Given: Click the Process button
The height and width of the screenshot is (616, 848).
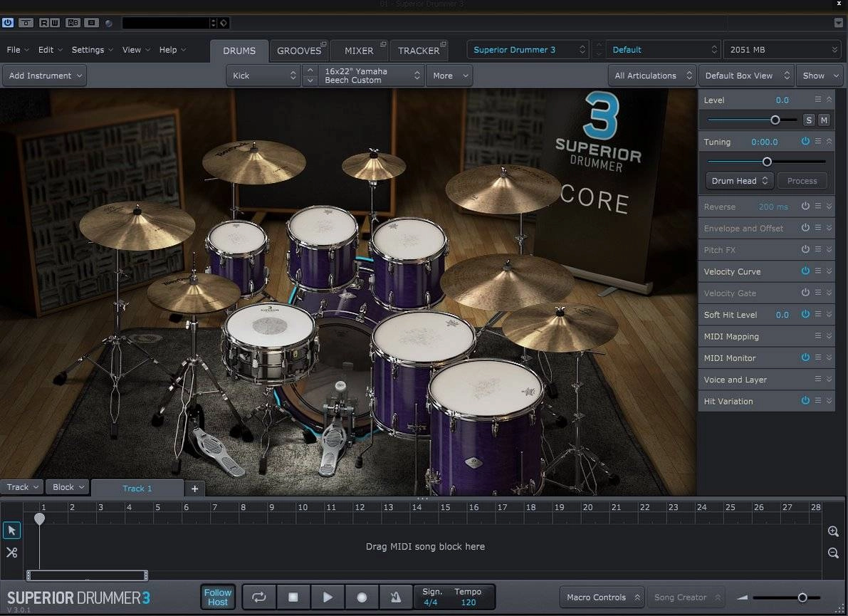Looking at the screenshot, I should 802,181.
